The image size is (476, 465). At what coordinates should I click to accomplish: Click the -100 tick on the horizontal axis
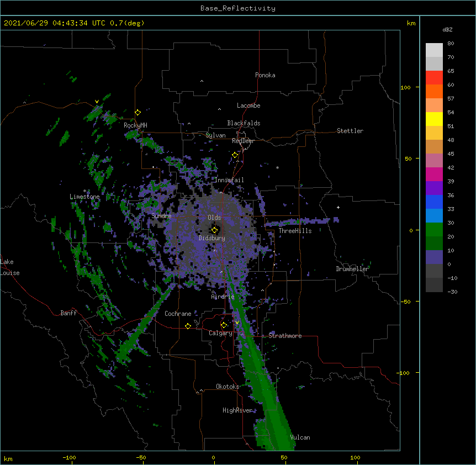tap(69, 458)
